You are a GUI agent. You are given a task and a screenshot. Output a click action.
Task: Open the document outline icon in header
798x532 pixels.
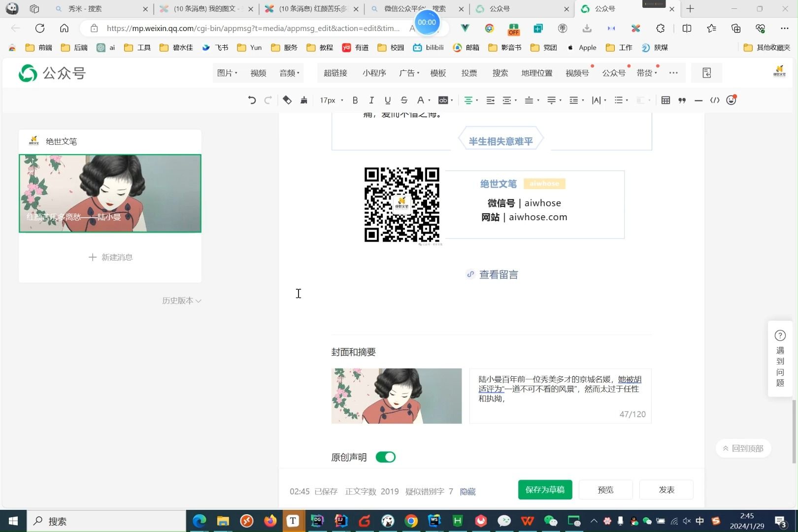[707, 73]
